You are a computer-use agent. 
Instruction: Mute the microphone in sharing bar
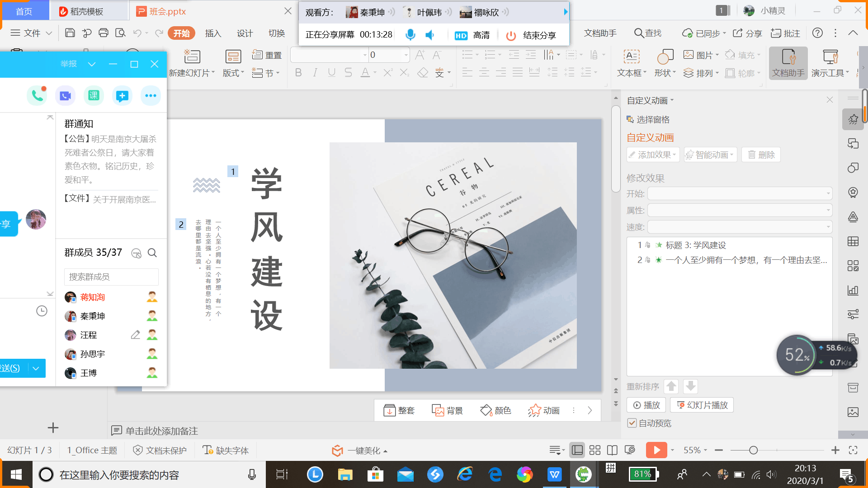(x=410, y=35)
